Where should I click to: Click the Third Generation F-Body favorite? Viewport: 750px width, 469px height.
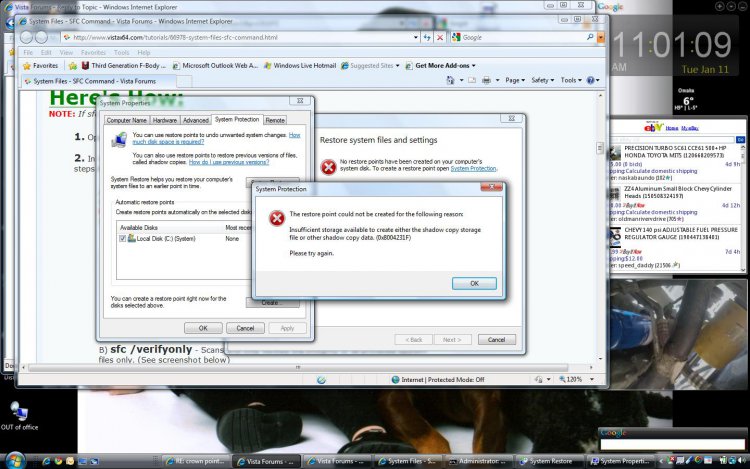(123, 65)
